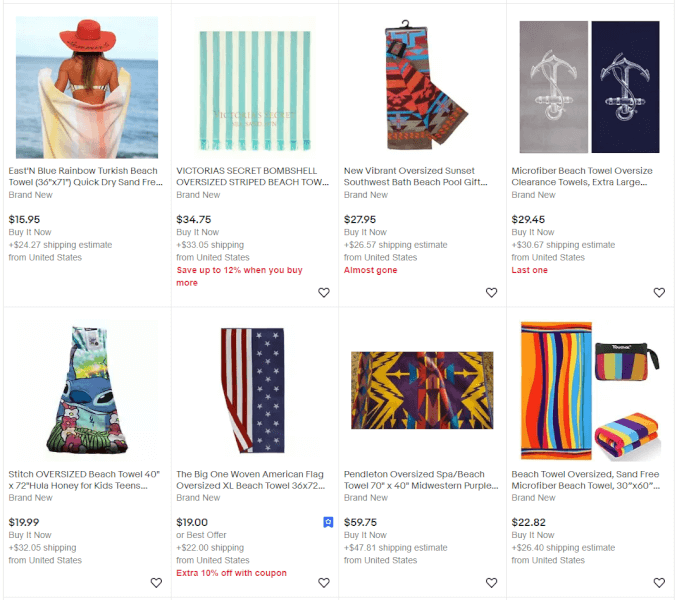Click the blue badge icon beside $19.00

(328, 522)
